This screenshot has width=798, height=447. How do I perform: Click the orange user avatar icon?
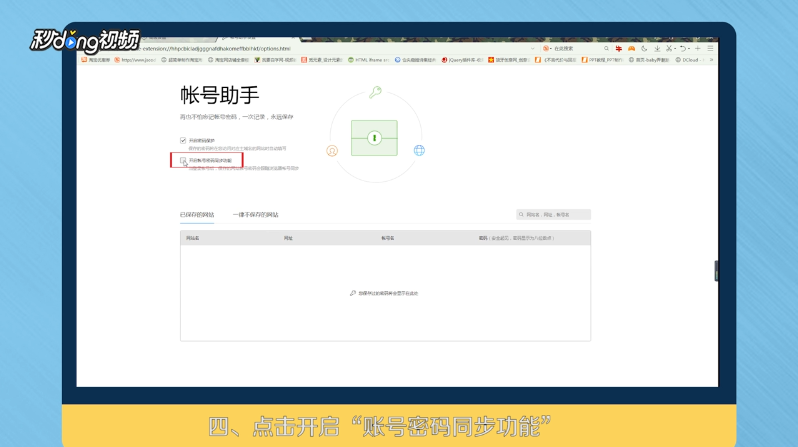coord(332,151)
